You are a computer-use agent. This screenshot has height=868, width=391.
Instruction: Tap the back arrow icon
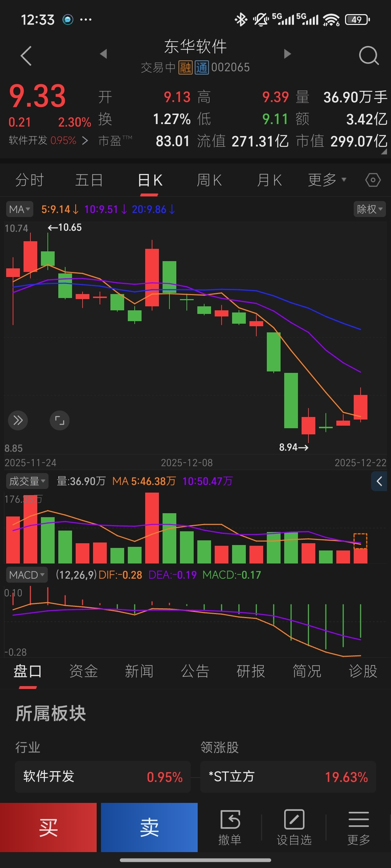pyautogui.click(x=26, y=56)
